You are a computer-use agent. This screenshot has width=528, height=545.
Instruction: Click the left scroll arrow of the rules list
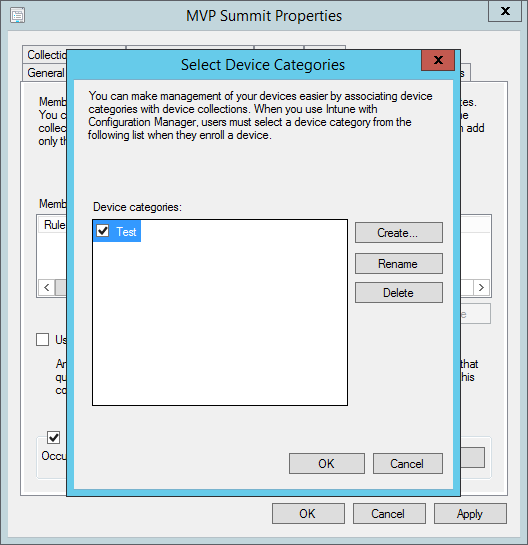pyautogui.click(x=47, y=287)
